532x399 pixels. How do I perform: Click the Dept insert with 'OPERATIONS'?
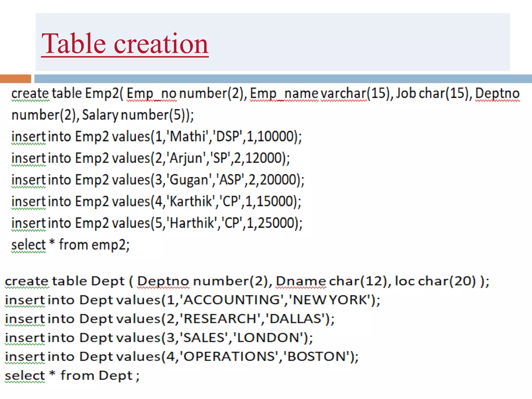click(x=182, y=357)
